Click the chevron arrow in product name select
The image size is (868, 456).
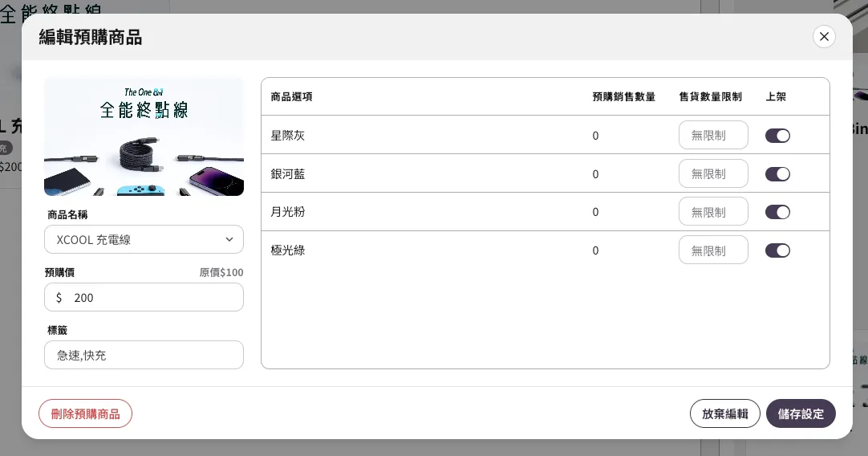(229, 239)
